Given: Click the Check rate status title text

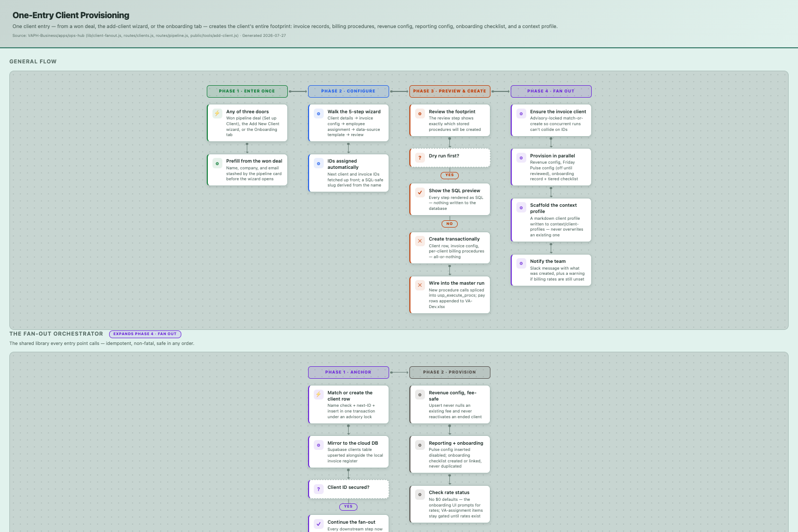Looking at the screenshot, I should 449,493.
